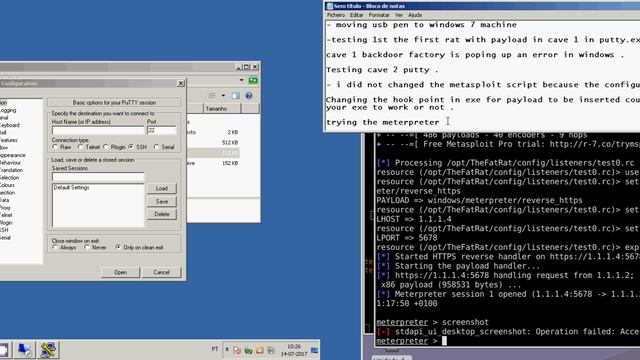640x360 pixels.
Task: Click 'trying the meterpreter' line in Notepad
Action: (x=382, y=122)
